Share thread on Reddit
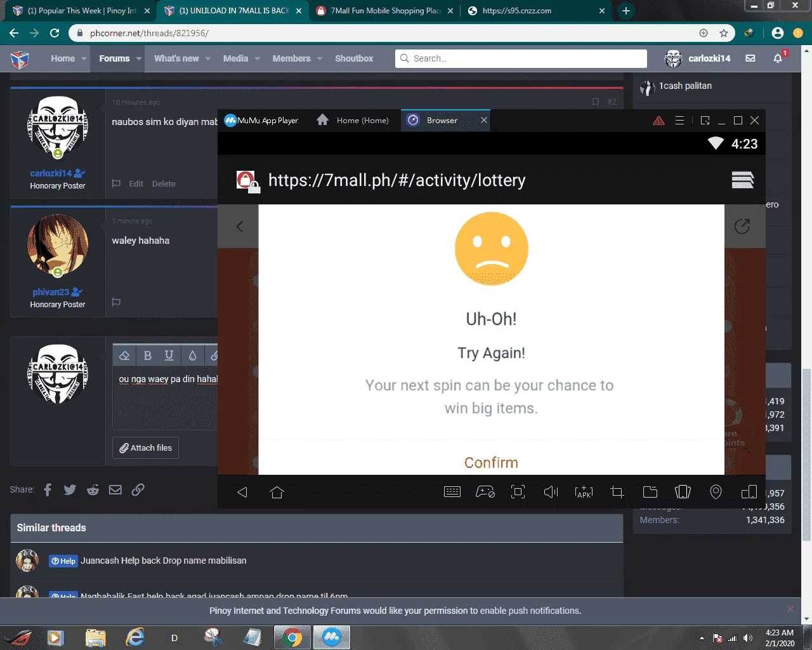The height and width of the screenshot is (650, 812). click(x=93, y=489)
